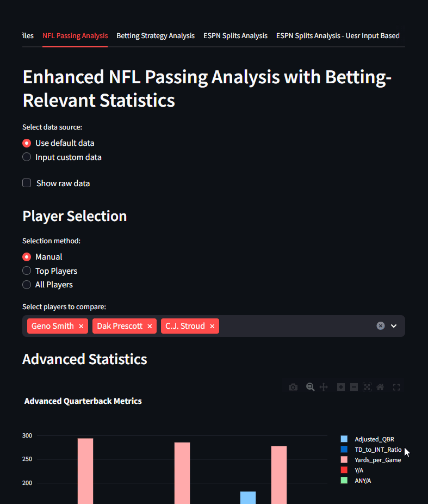Open the player selection dropdown
This screenshot has height=504, width=428.
coord(393,325)
